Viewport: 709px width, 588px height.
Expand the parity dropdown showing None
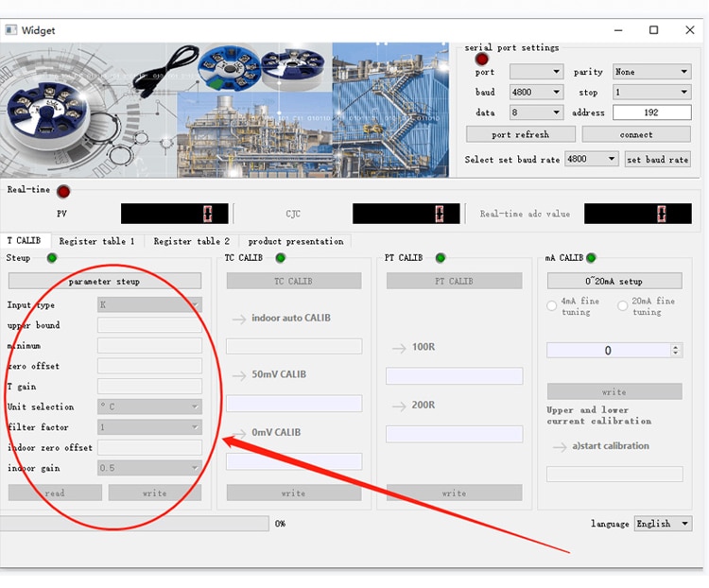point(651,72)
